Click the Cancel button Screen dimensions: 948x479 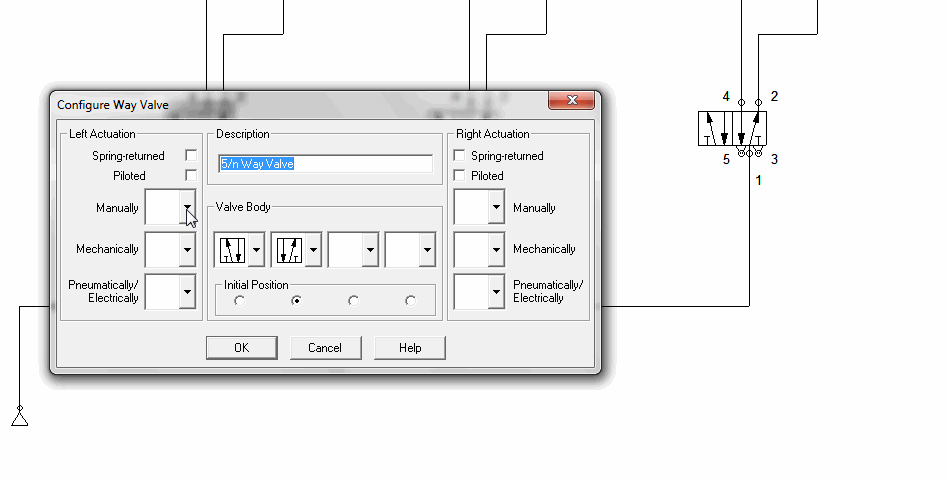[x=325, y=348]
